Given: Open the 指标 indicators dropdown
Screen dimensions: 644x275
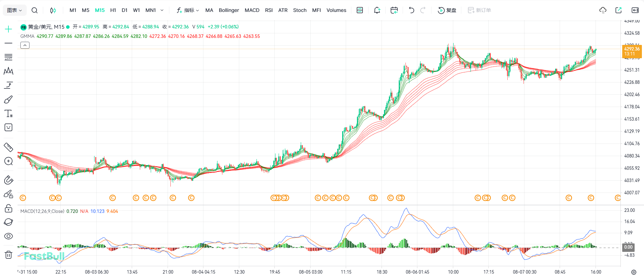Looking at the screenshot, I should [188, 10].
